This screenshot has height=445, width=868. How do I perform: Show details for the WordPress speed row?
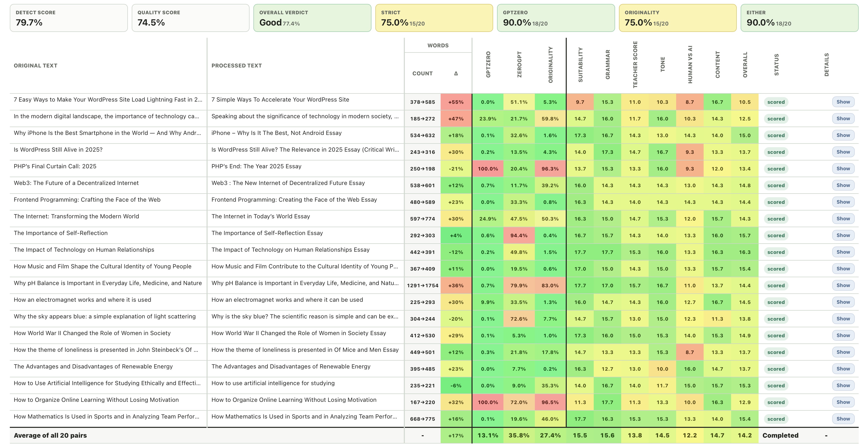843,102
